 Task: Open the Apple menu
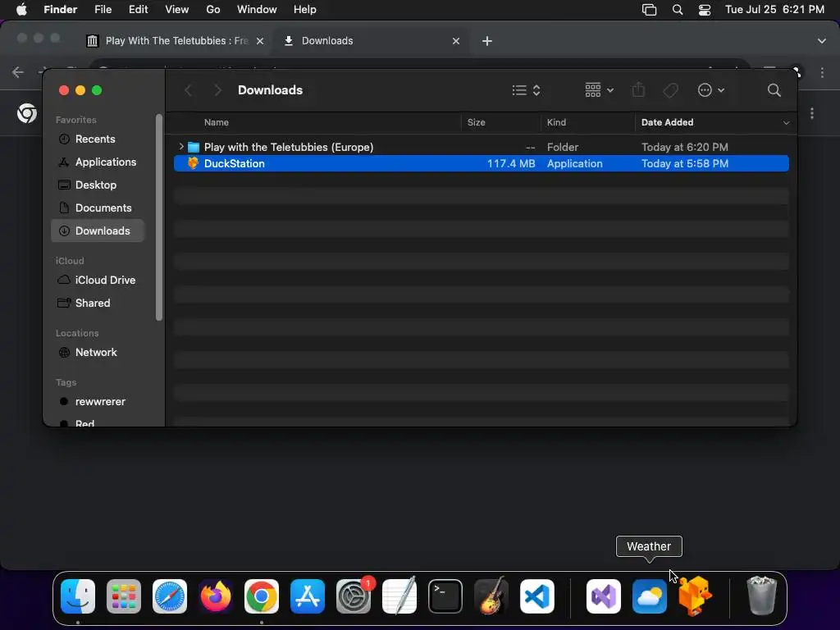(21, 10)
